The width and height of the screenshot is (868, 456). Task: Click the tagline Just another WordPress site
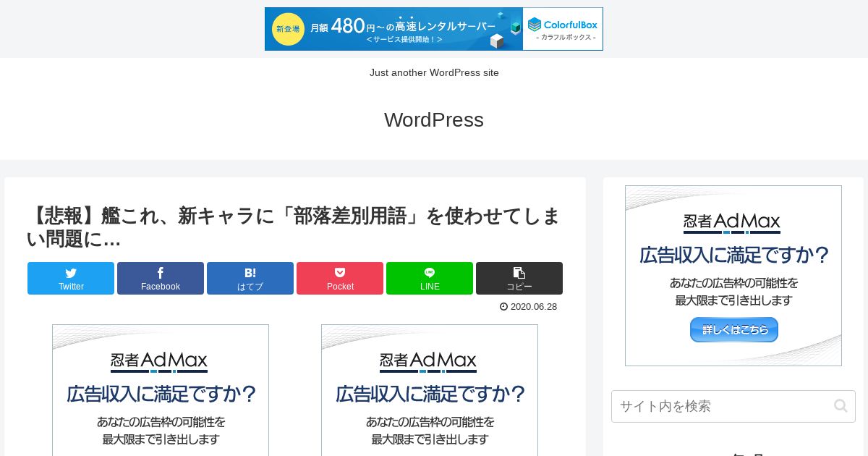[x=434, y=73]
